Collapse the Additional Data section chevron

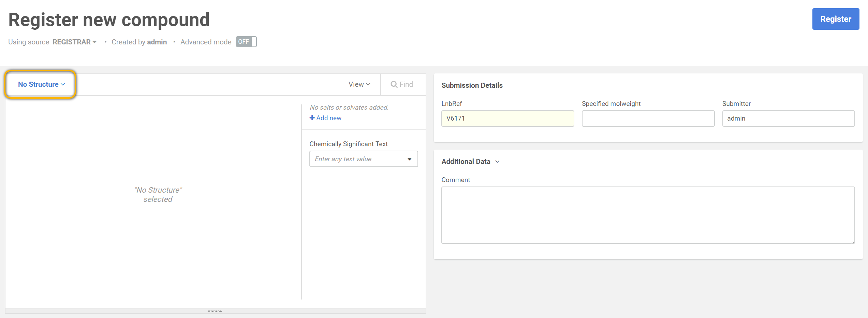pyautogui.click(x=497, y=162)
